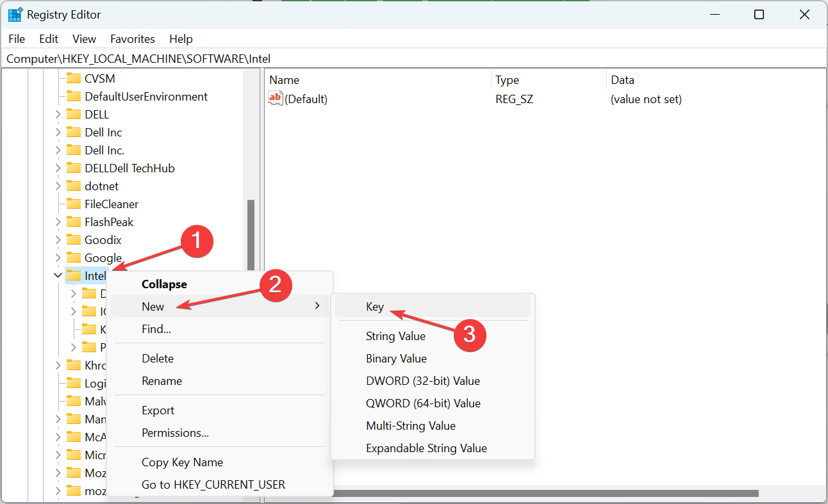Choose Multi-String Value
828x504 pixels.
(x=433, y=426)
